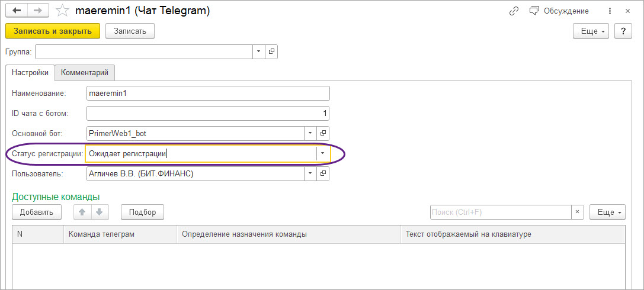Expand the Группа dropdown list
The width and height of the screenshot is (644, 290).
click(x=259, y=51)
